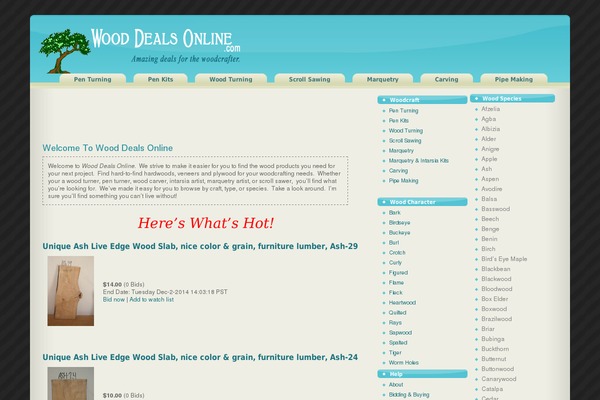Select the Spalted wood character link
The image size is (600, 400).
(398, 343)
